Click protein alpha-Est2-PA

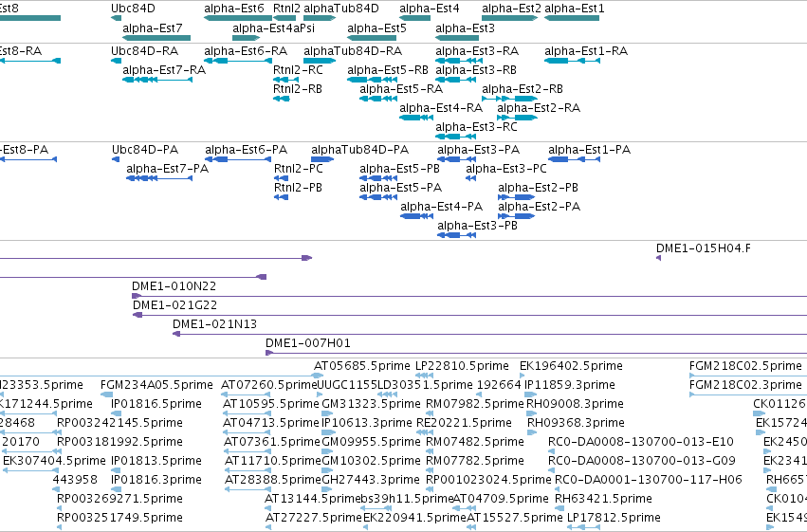click(539, 207)
